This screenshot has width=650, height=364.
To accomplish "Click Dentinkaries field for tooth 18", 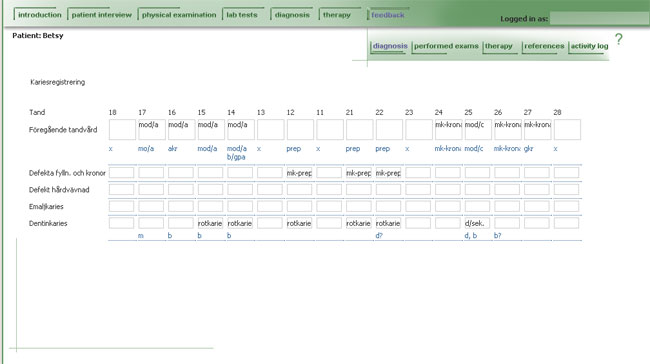I will click(121, 223).
